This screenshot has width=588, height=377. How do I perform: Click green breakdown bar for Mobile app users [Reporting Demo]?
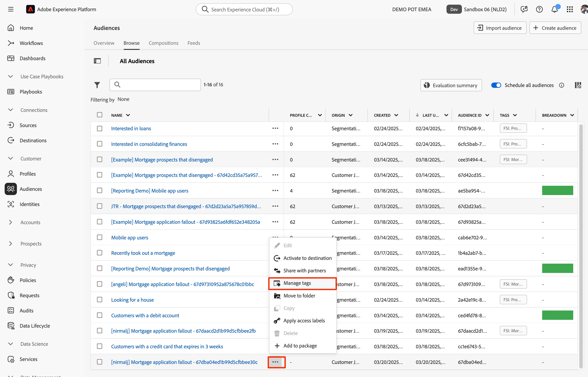(x=557, y=190)
